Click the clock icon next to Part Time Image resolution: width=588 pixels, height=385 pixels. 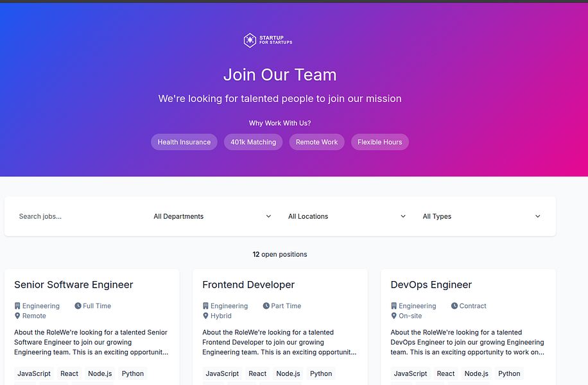pyautogui.click(x=266, y=306)
